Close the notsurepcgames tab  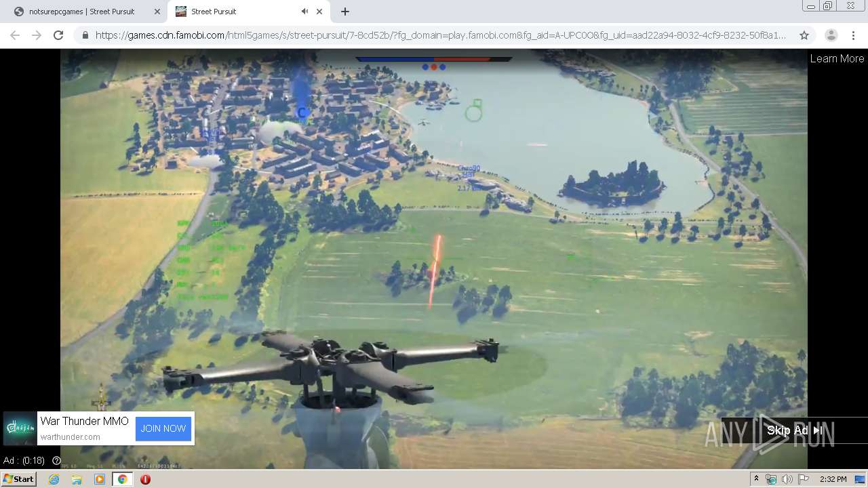tap(157, 12)
